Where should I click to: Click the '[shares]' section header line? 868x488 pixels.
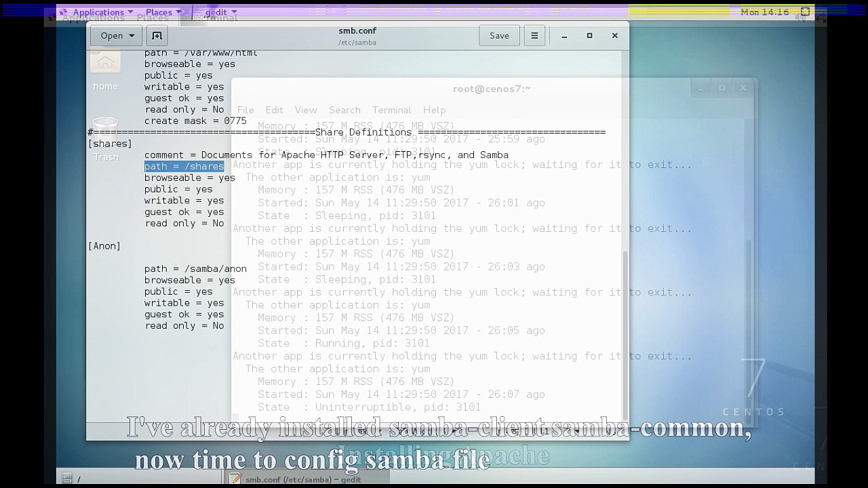[x=110, y=144]
